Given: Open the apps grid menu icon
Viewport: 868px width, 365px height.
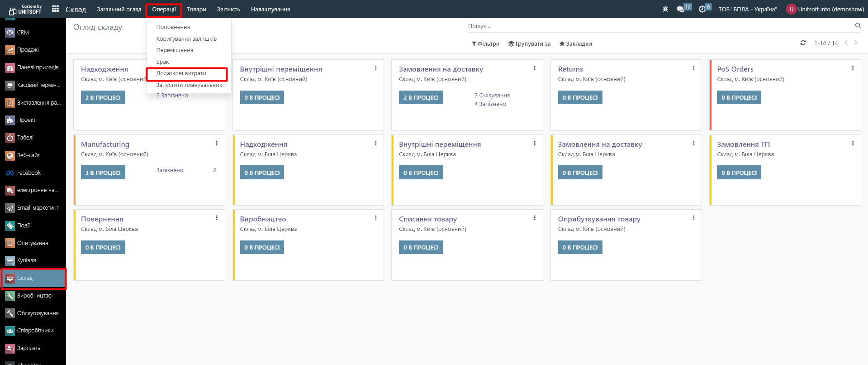Looking at the screenshot, I should [55, 9].
